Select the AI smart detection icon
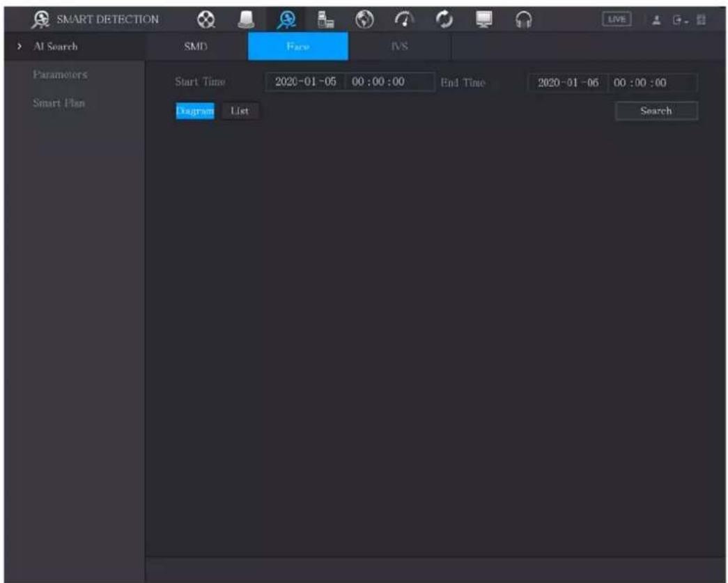The height and width of the screenshot is (583, 728). pyautogui.click(x=286, y=20)
